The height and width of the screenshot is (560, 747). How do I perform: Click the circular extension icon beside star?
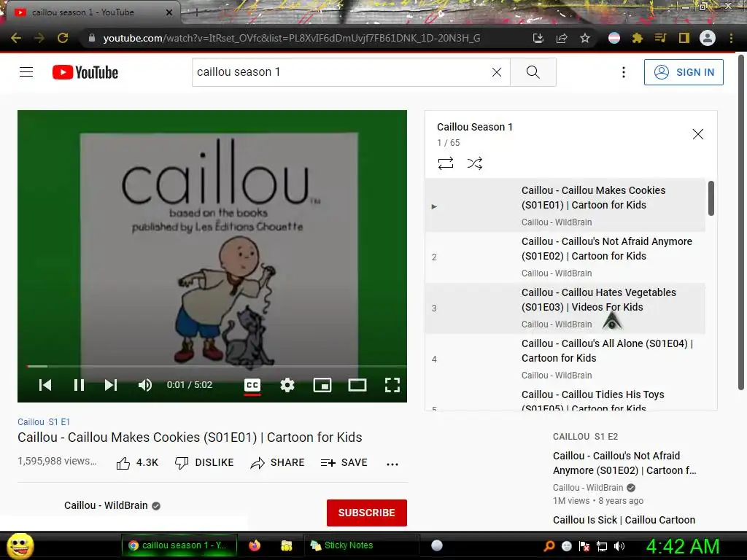(x=614, y=38)
